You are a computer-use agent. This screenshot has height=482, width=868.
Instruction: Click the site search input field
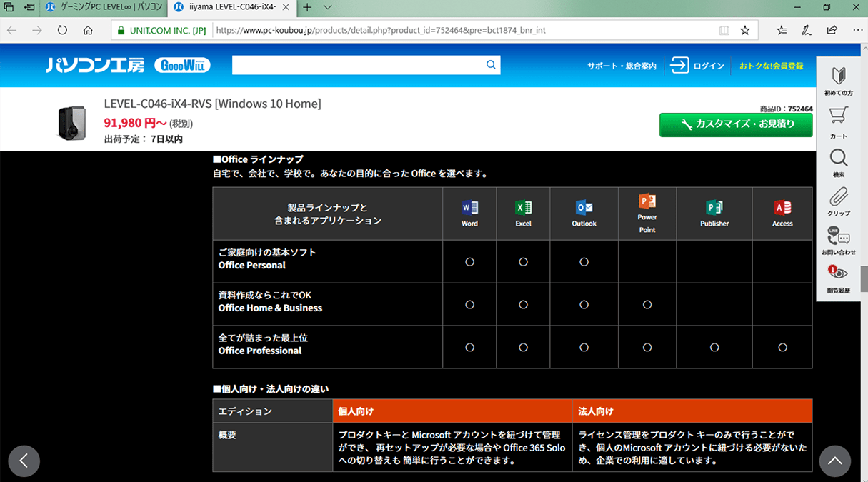pos(357,65)
